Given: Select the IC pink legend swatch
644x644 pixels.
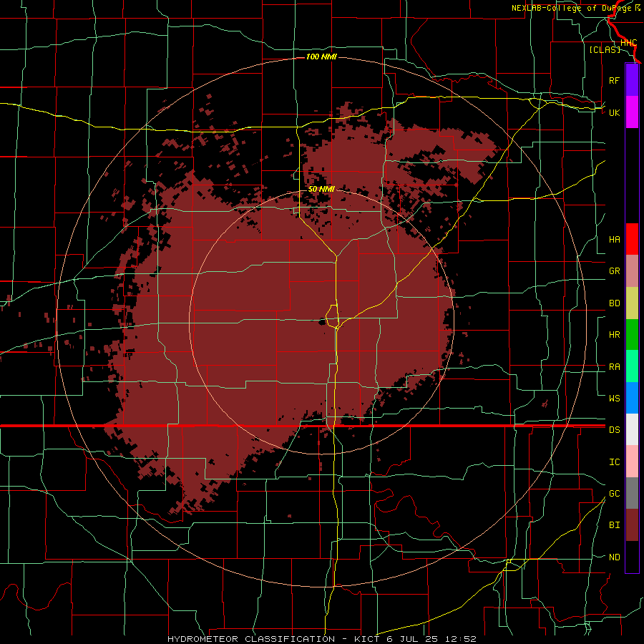Looking at the screenshot, I should [x=632, y=462].
